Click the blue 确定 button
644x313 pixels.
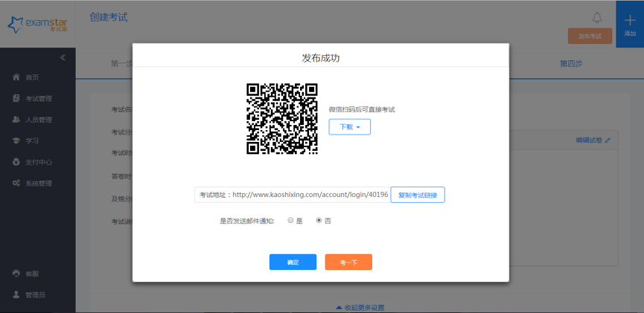tap(293, 262)
